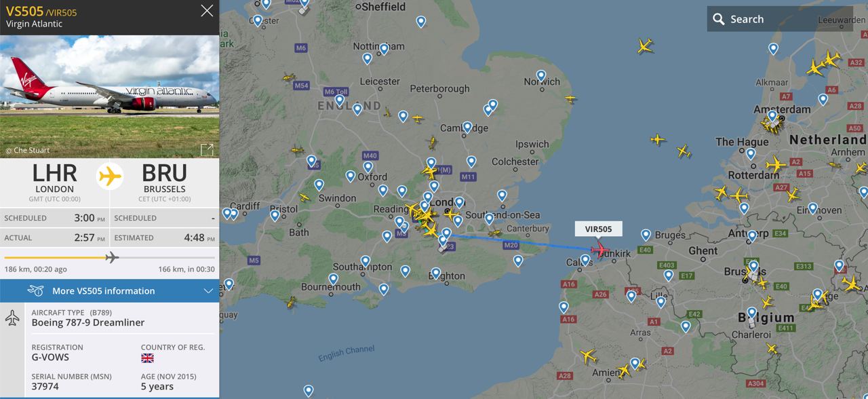Click the red VIR505 aircraft on the map
Screen dimensions: 868x399
click(x=600, y=249)
